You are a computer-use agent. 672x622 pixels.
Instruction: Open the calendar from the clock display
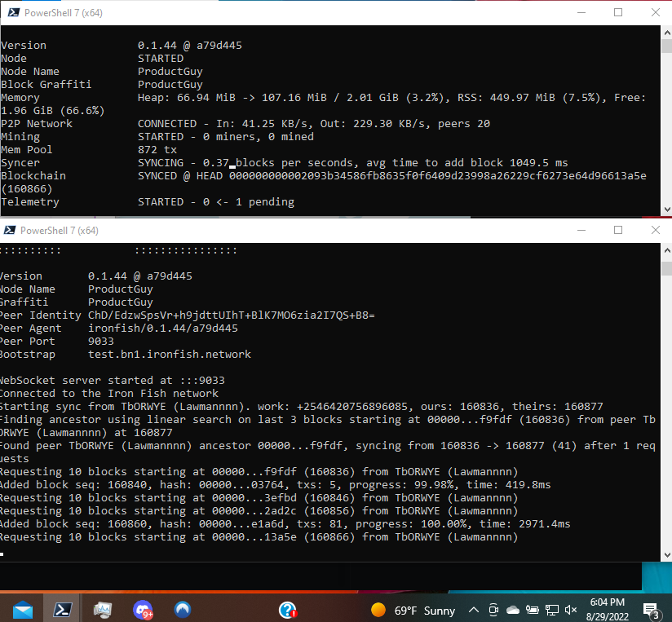click(x=607, y=609)
